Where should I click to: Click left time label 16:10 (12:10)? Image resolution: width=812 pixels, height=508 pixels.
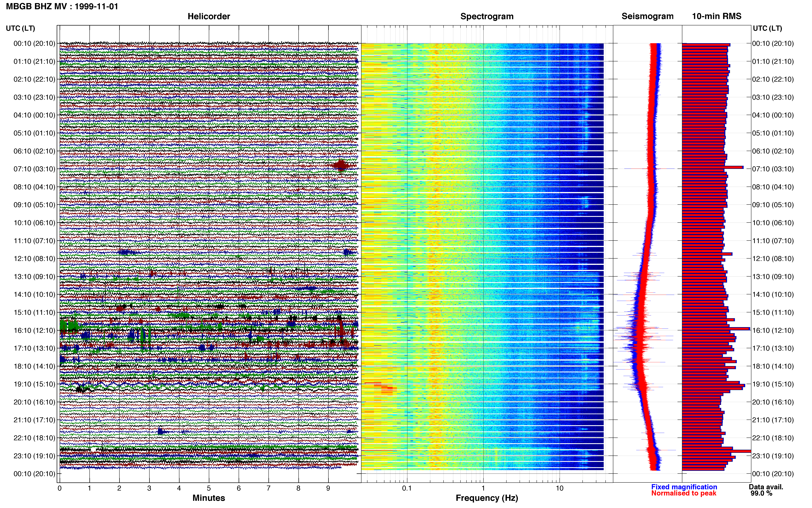coord(34,330)
